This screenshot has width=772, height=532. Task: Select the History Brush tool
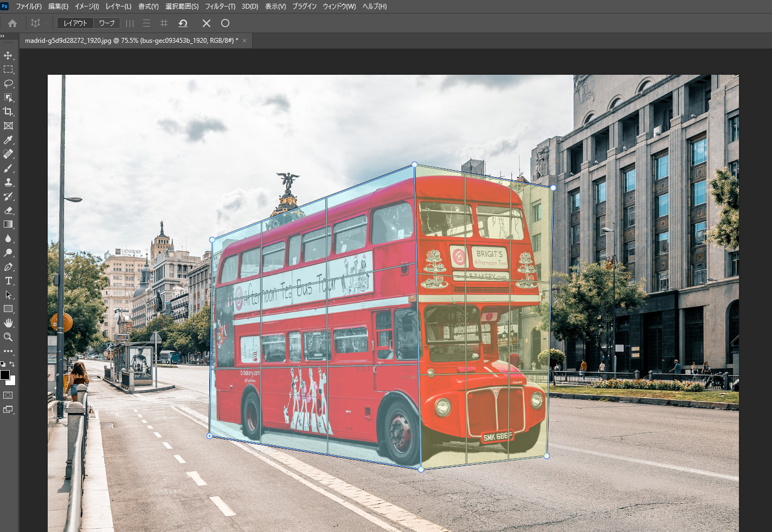tap(8, 196)
